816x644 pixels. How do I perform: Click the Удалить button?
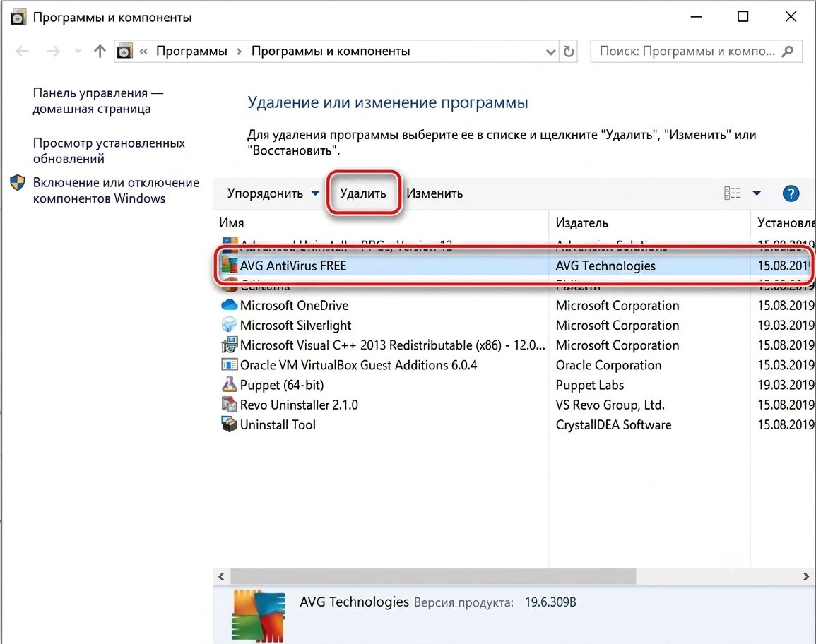coord(363,193)
